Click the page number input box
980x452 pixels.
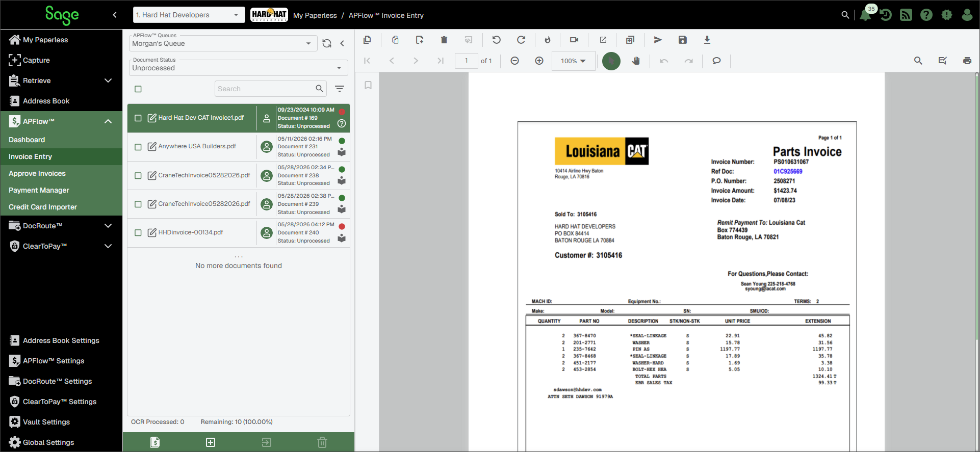pos(466,61)
